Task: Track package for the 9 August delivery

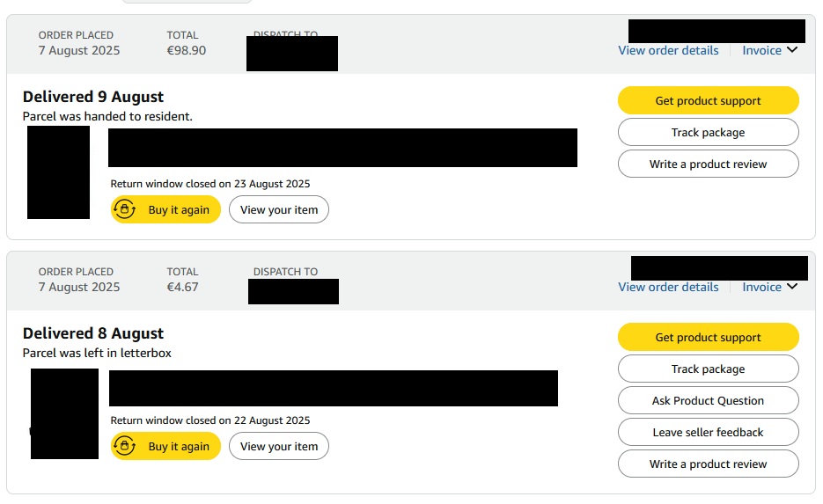Action: (708, 132)
